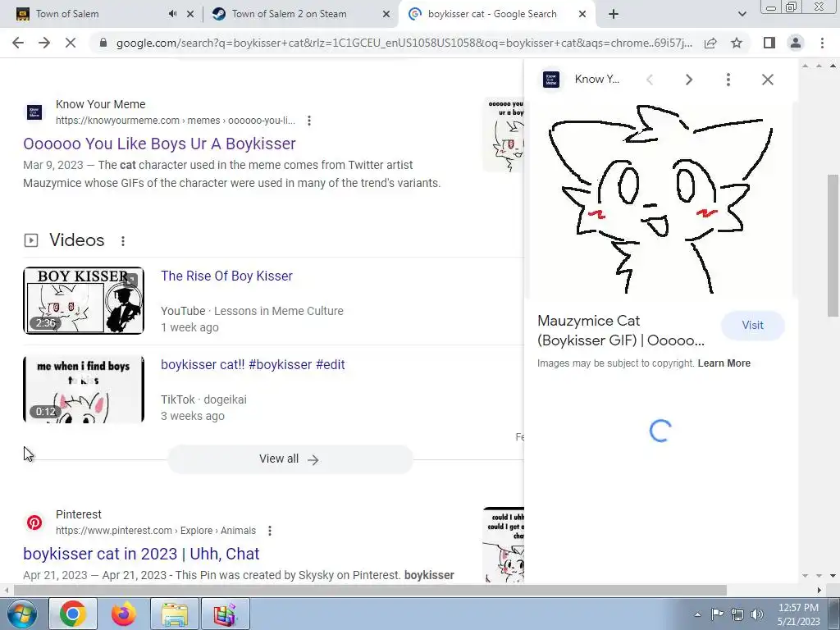Click the horizontal scrollbar right arrow
This screenshot has width=840, height=630.
point(819,590)
